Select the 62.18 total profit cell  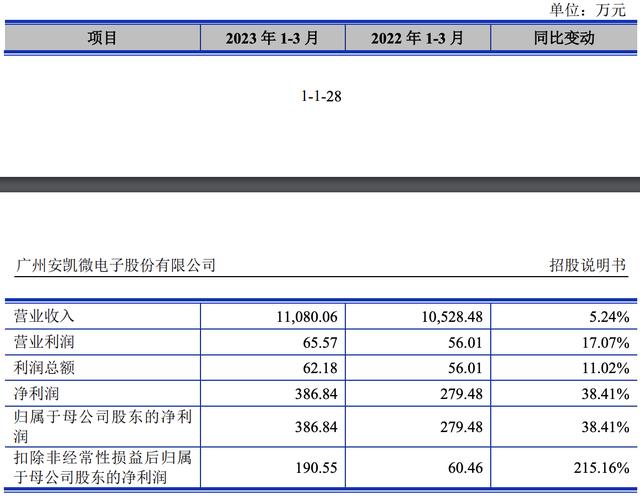[320, 368]
